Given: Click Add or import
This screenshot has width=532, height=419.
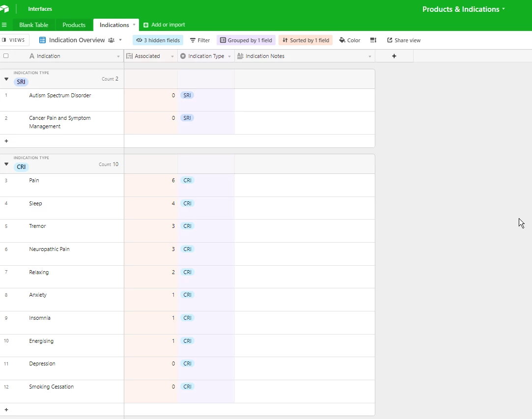Looking at the screenshot, I should tap(164, 25).
